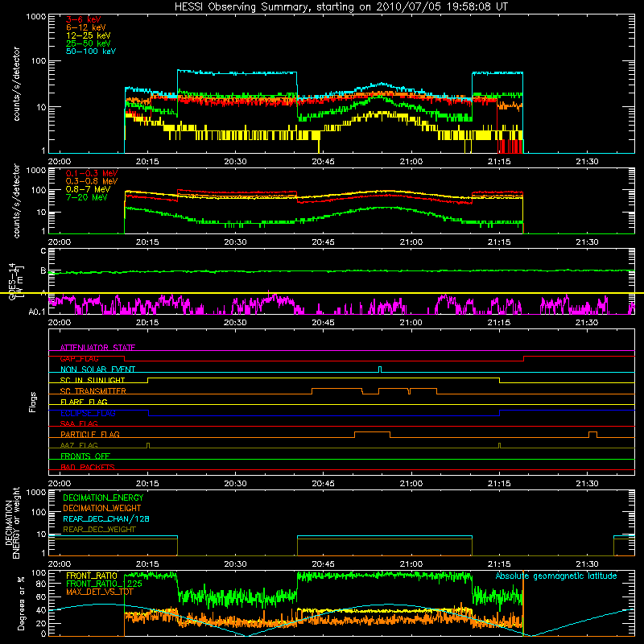Click the MAX_DET_VS_TOT legend entry

point(99,592)
